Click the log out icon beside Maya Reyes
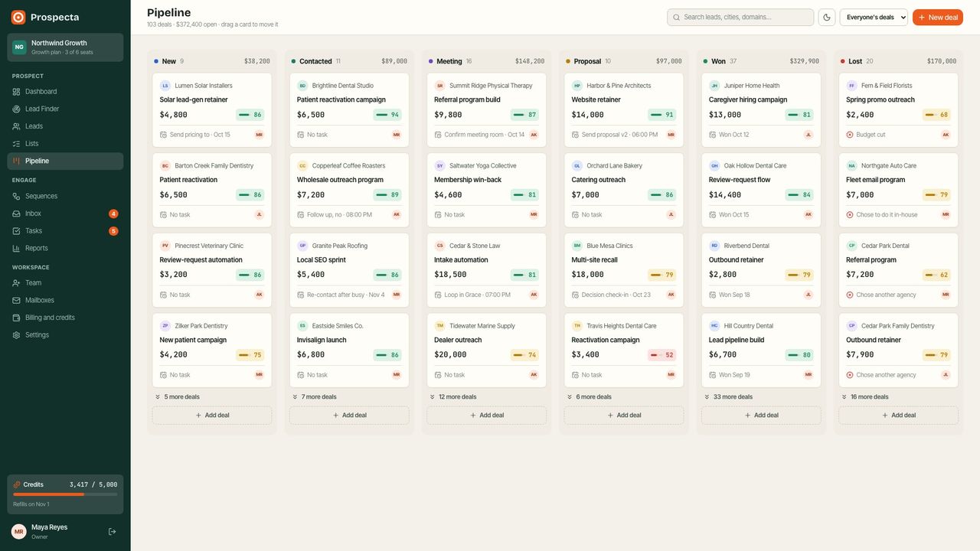Screen dimensions: 980x551 [x=113, y=531]
